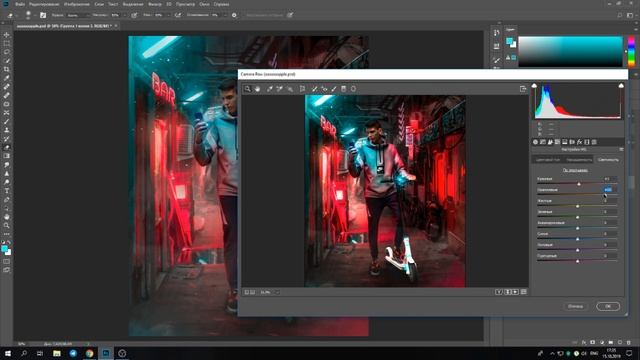Toggle highlight clipping warning on histogram
640x360 pixels.
click(621, 85)
